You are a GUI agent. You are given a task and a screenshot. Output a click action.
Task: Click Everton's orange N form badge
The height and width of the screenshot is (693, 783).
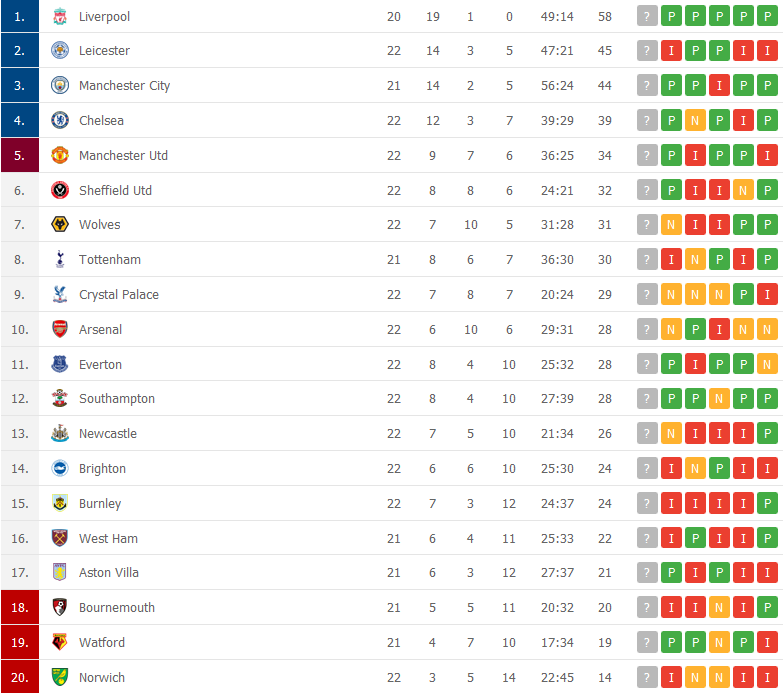click(x=767, y=365)
